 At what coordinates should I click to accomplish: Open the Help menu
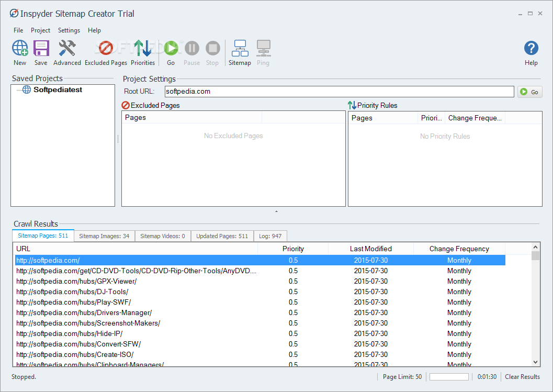tap(95, 30)
